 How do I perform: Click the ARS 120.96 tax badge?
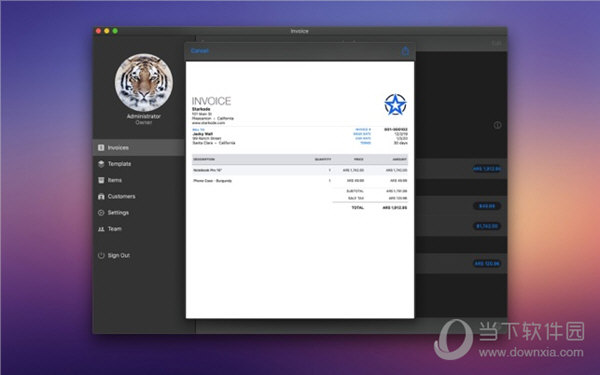point(487,264)
